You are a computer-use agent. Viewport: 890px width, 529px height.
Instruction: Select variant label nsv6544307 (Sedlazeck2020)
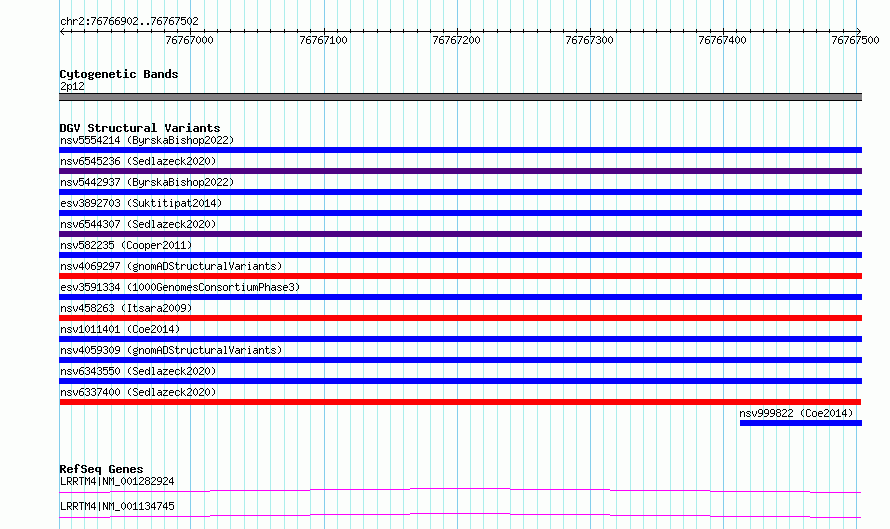point(138,224)
